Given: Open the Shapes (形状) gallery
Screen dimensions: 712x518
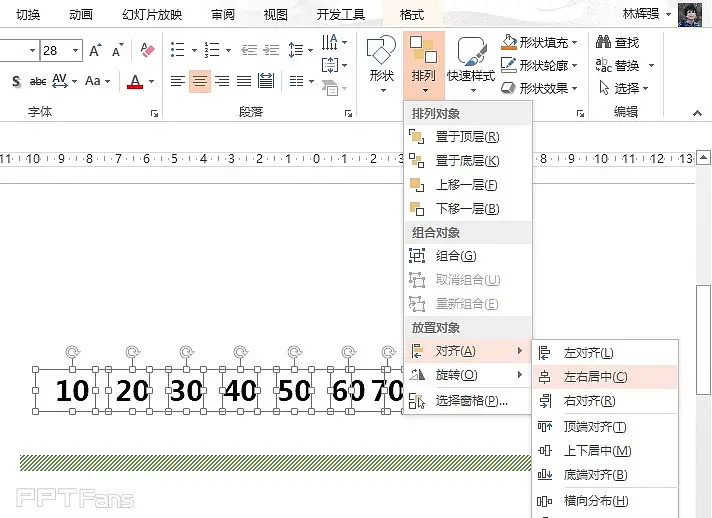Looking at the screenshot, I should click(x=381, y=58).
